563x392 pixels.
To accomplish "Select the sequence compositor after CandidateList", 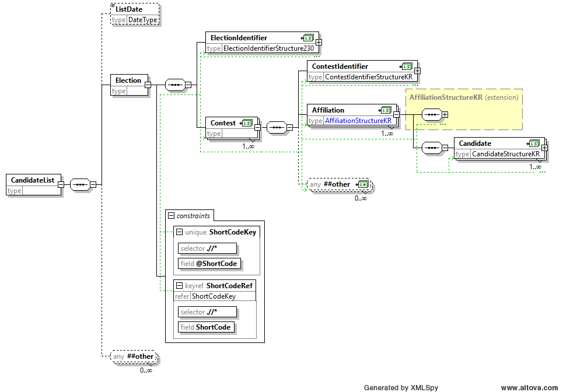I will [x=80, y=184].
